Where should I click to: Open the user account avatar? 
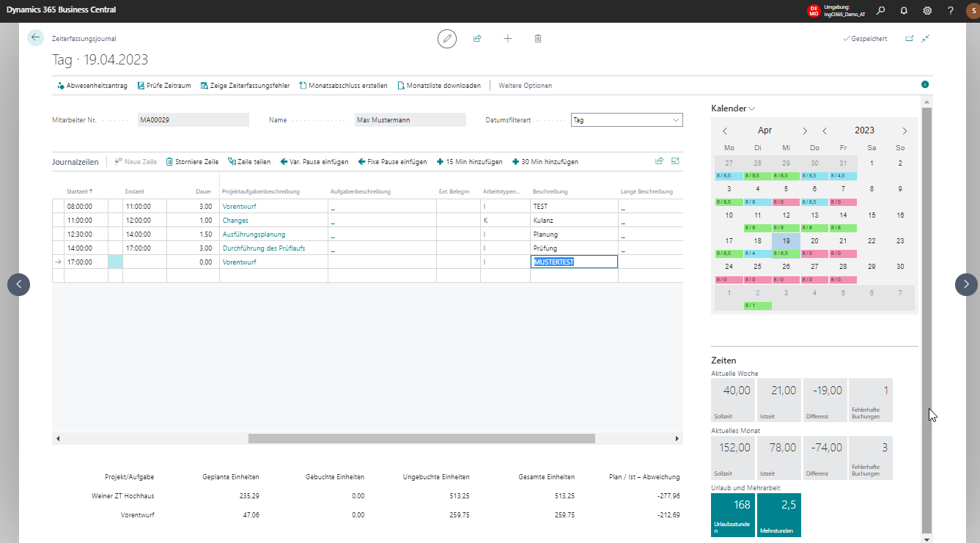(972, 10)
